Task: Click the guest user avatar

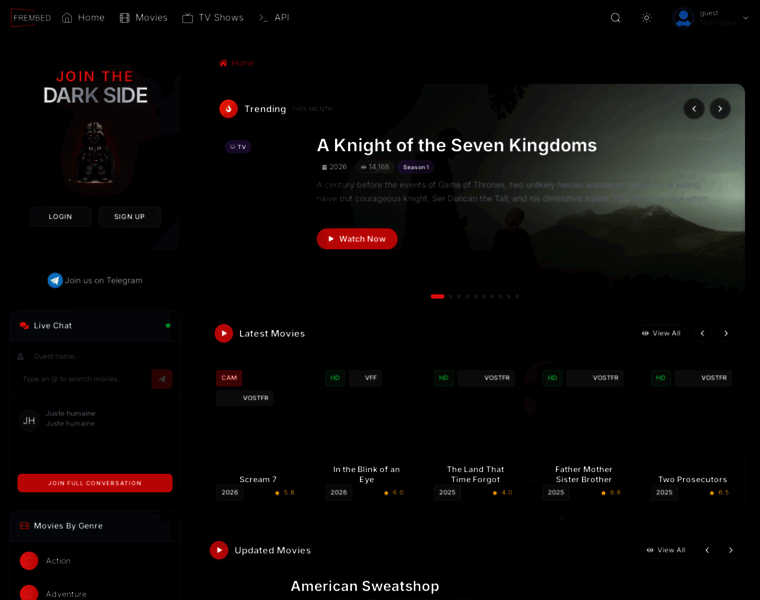Action: (x=683, y=18)
